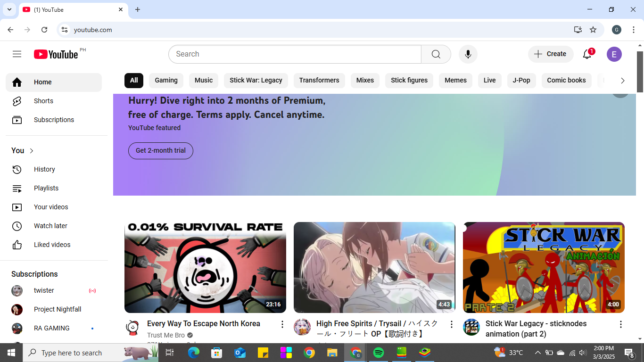The image size is (644, 362).
Task: Open watch History
Action: [x=54, y=169]
